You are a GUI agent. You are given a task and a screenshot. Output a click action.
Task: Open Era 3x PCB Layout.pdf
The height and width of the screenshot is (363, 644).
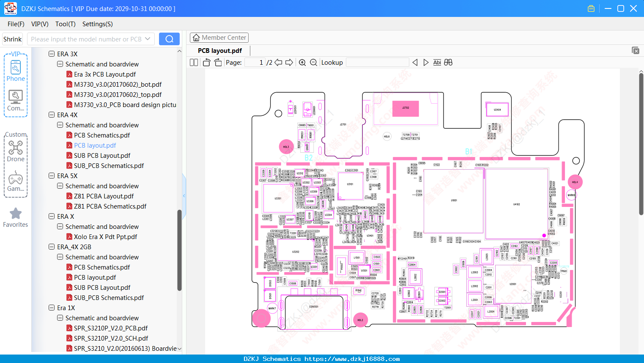tap(105, 74)
